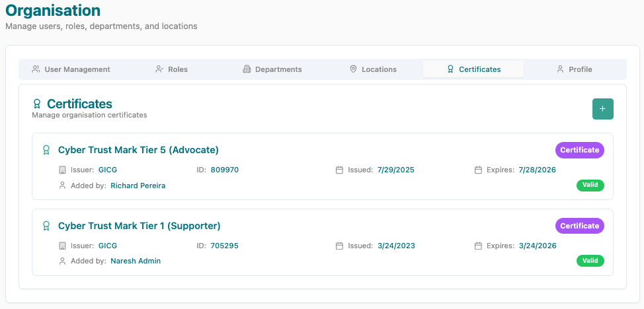Click the calendar icon next to Issued 7/29/2025
The image size is (644, 309).
pyautogui.click(x=339, y=170)
